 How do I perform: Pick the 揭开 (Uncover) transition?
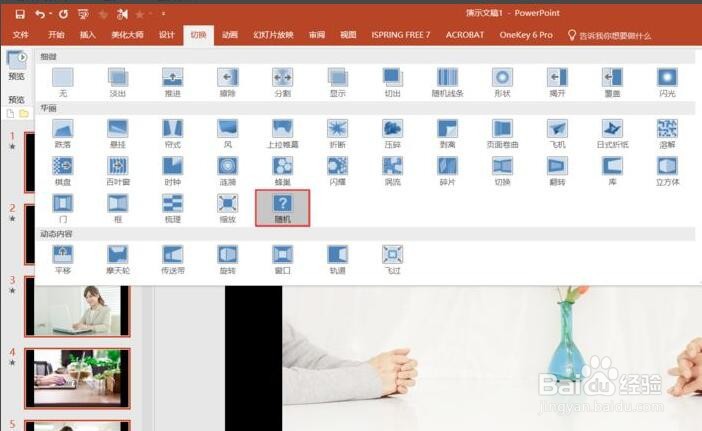(557, 83)
